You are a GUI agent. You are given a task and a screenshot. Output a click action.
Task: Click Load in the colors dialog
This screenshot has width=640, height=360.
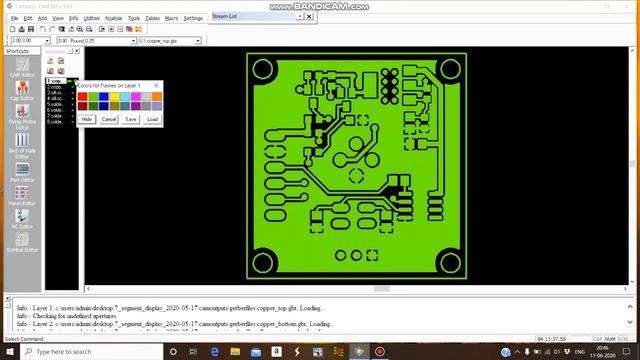[152, 119]
